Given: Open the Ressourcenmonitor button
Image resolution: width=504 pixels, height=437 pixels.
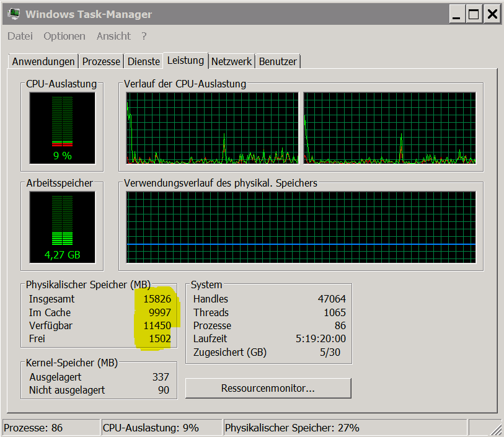Looking at the screenshot, I should pyautogui.click(x=268, y=388).
